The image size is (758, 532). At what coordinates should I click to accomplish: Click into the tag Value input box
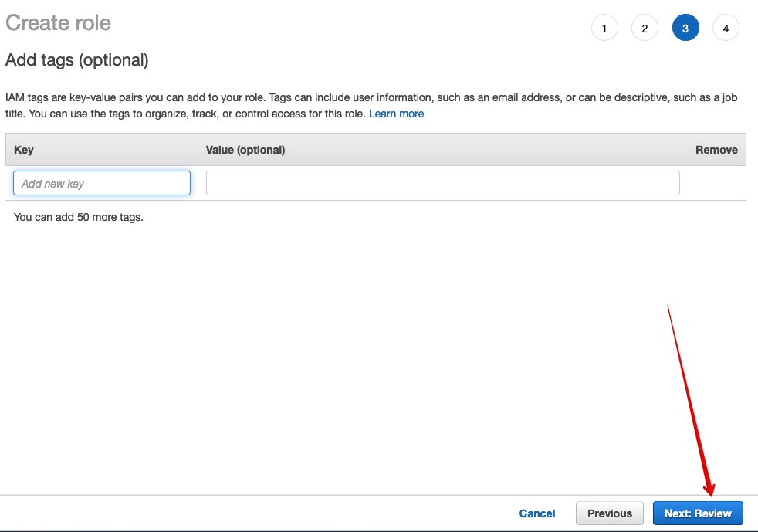[443, 183]
